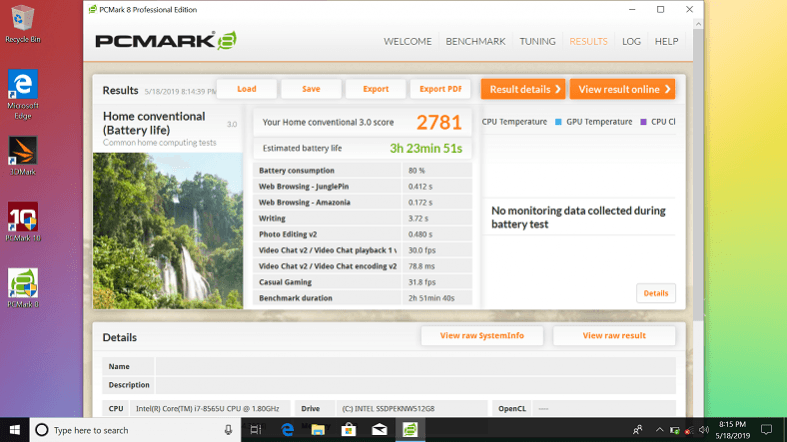Select the PCMark 8 taskbar icon
Screen dimensions: 787x442
(410, 430)
